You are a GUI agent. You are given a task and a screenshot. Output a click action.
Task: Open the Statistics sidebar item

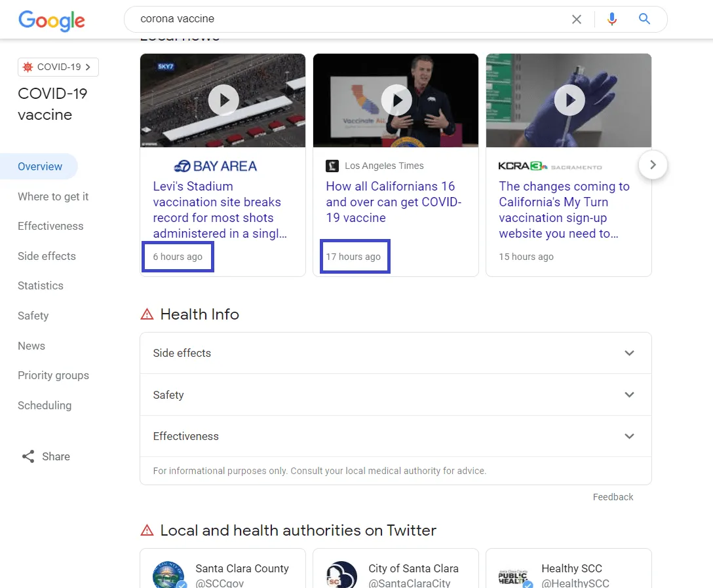pos(41,285)
